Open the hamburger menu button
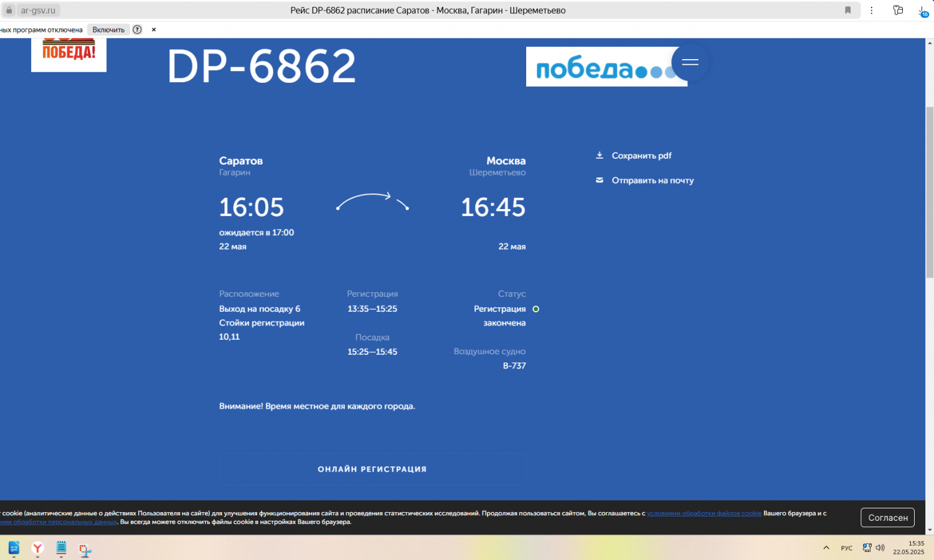The height and width of the screenshot is (560, 934). pyautogui.click(x=690, y=62)
